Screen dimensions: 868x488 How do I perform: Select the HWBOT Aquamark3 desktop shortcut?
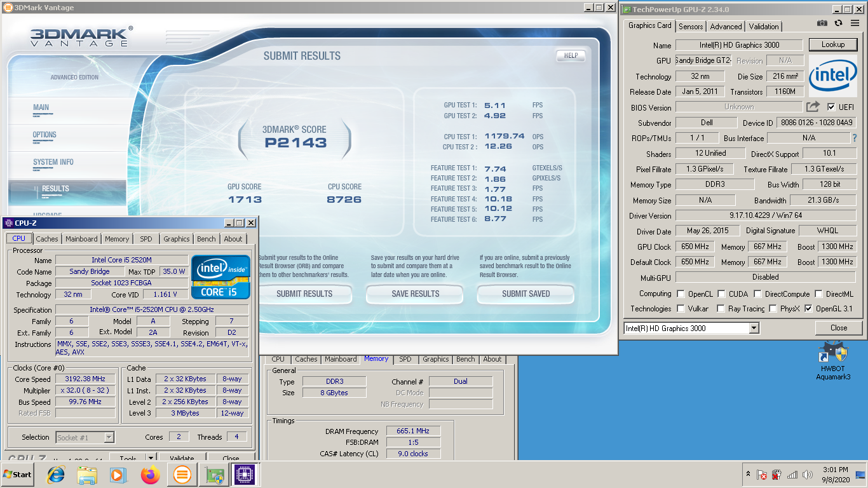tap(833, 362)
